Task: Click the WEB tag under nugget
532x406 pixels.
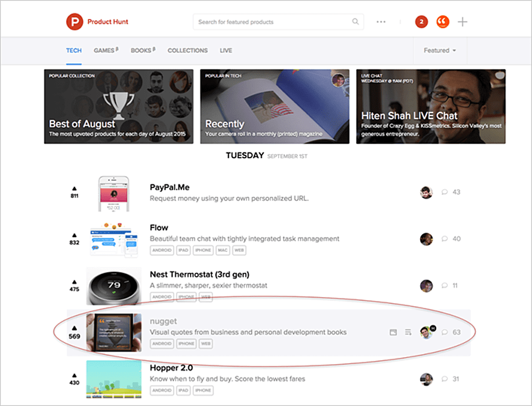Action: click(206, 343)
